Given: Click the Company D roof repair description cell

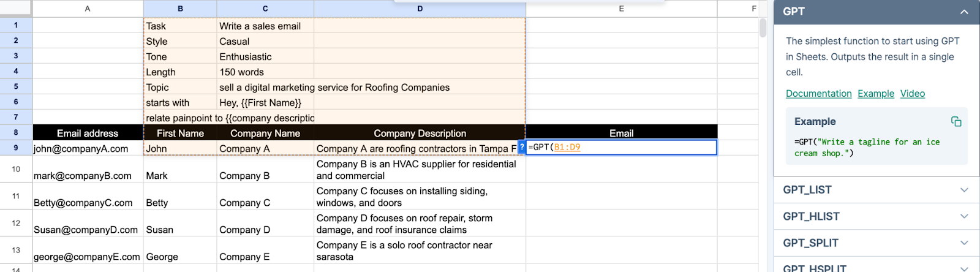Looking at the screenshot, I should tap(420, 223).
